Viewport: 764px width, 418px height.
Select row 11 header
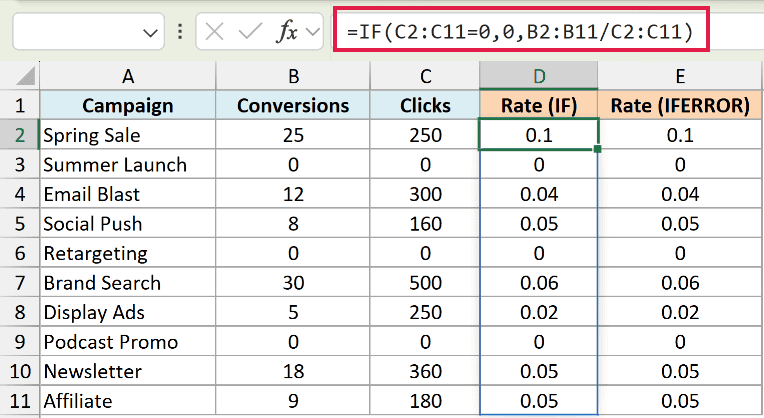19,401
